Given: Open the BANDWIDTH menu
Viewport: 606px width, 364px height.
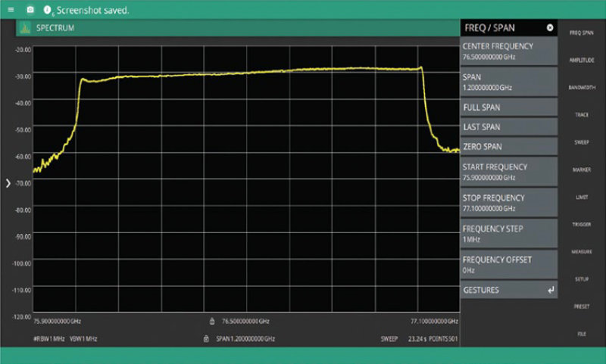Looking at the screenshot, I should pyautogui.click(x=582, y=88).
